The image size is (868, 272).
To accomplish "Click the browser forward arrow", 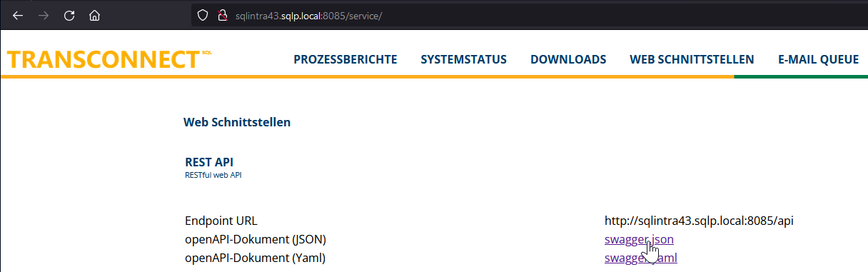I will pos(44,15).
